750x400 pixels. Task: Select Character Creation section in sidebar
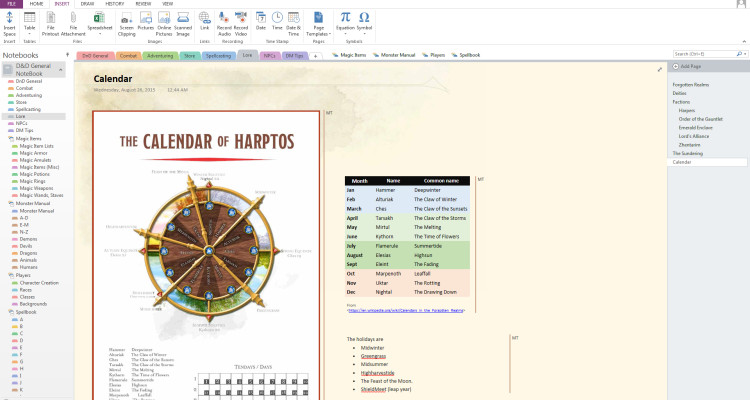click(x=39, y=283)
